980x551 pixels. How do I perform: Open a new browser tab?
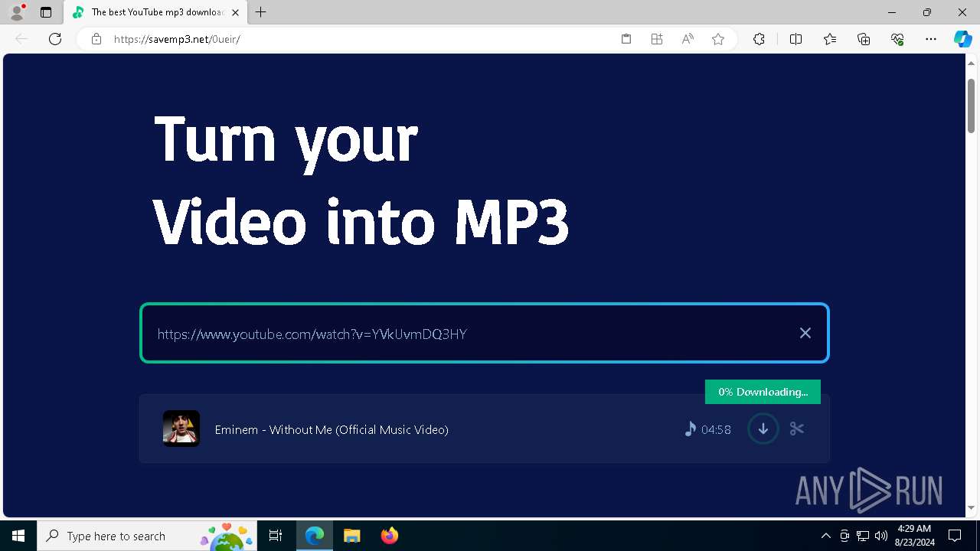point(261,12)
